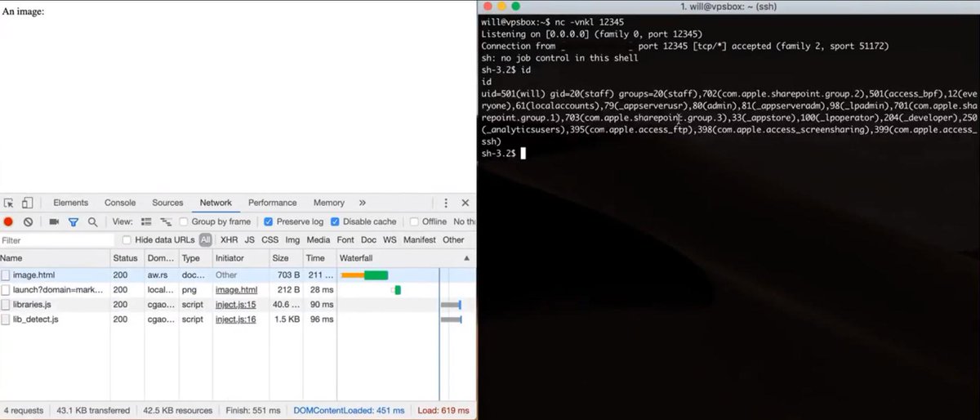Uncheck the Preserve log checkbox
This screenshot has width=980, height=420.
tap(269, 221)
